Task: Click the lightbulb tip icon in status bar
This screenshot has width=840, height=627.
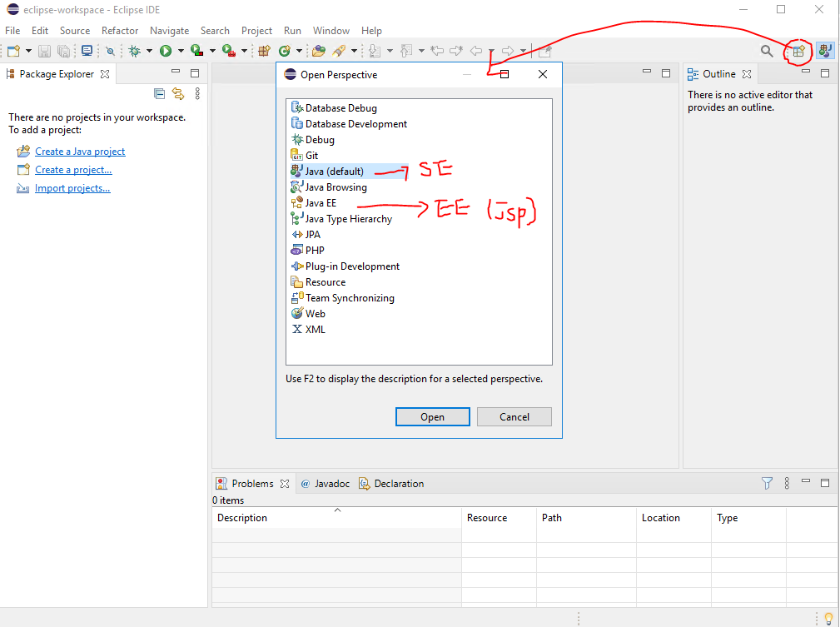Action: [828, 619]
